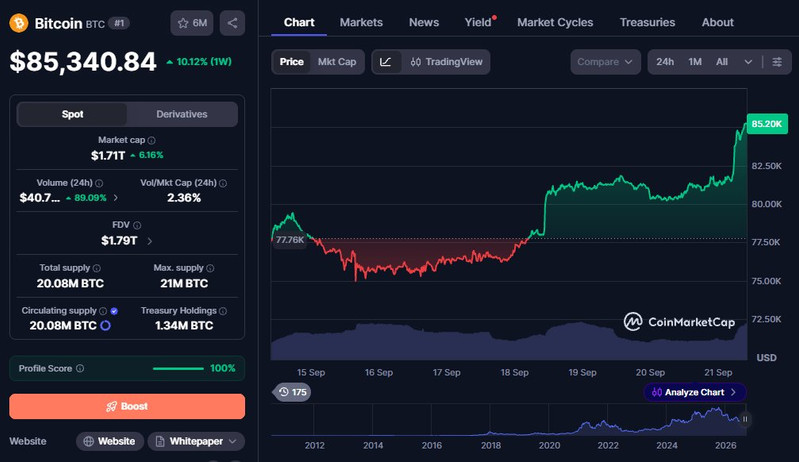Open the Treasuries tab
Screen dimensions: 799x462
pos(647,22)
